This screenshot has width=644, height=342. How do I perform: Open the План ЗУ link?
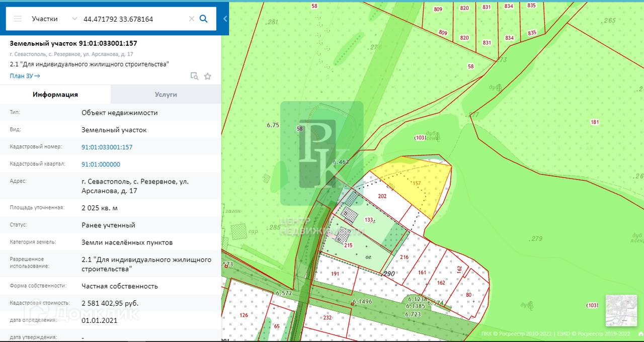click(25, 76)
